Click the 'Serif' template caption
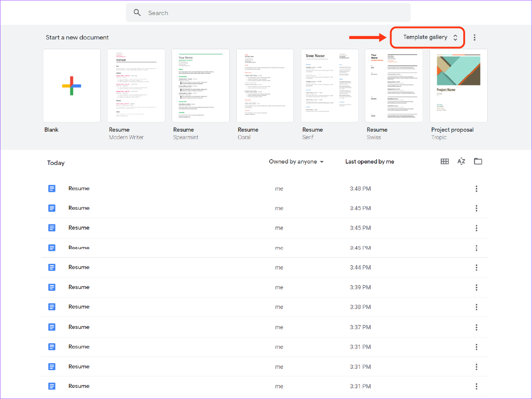Image resolution: width=532 pixels, height=399 pixels. (x=308, y=137)
